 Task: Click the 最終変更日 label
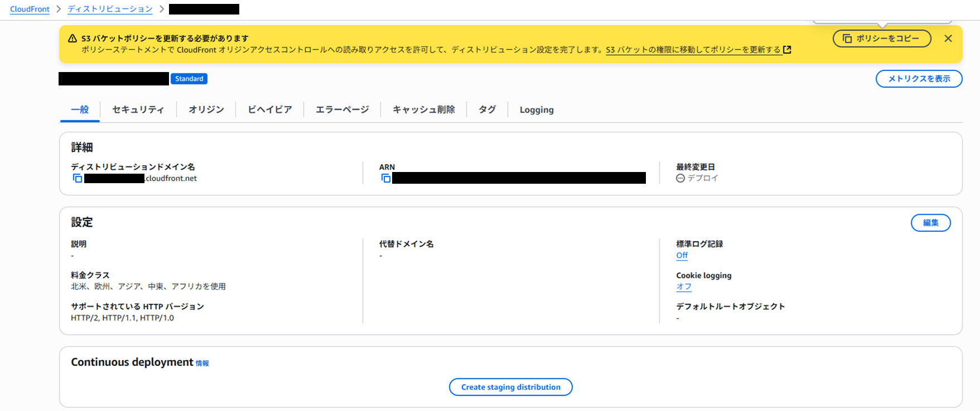point(696,167)
